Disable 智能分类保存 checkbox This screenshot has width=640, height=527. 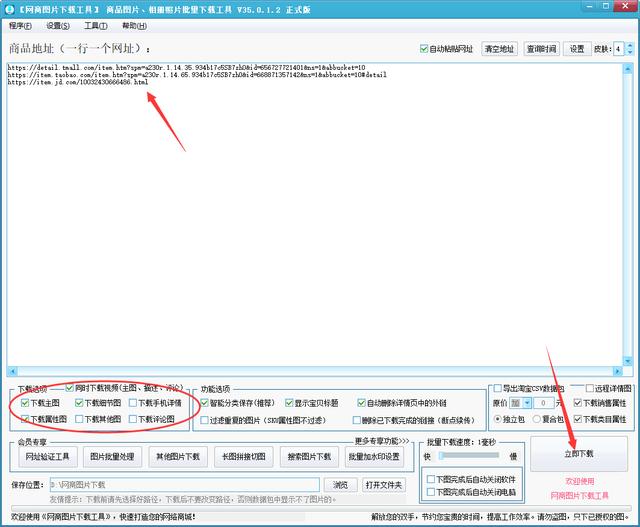pos(204,403)
